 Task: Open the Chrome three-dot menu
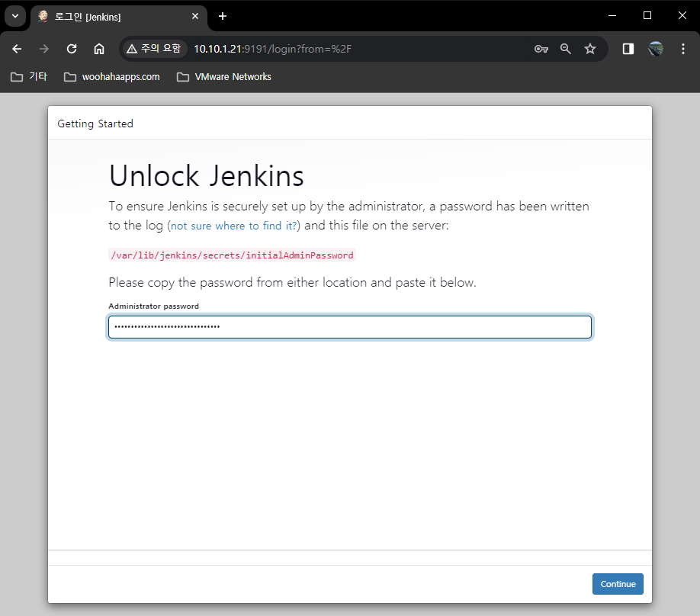pyautogui.click(x=683, y=49)
